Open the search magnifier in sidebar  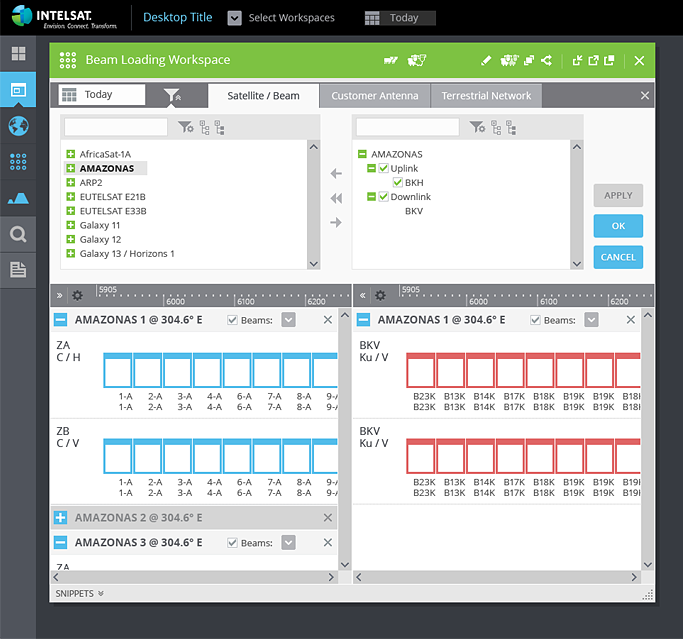point(18,234)
